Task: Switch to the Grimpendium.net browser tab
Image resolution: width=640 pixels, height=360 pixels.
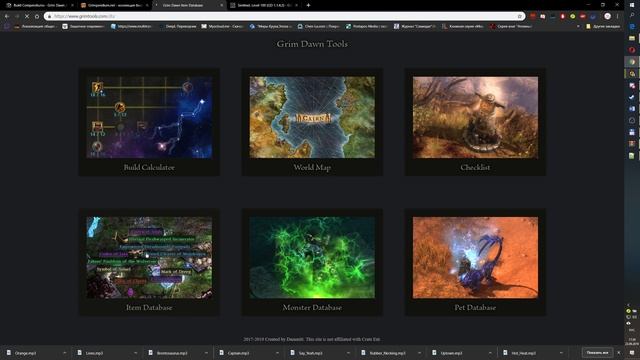Action: click(113, 5)
